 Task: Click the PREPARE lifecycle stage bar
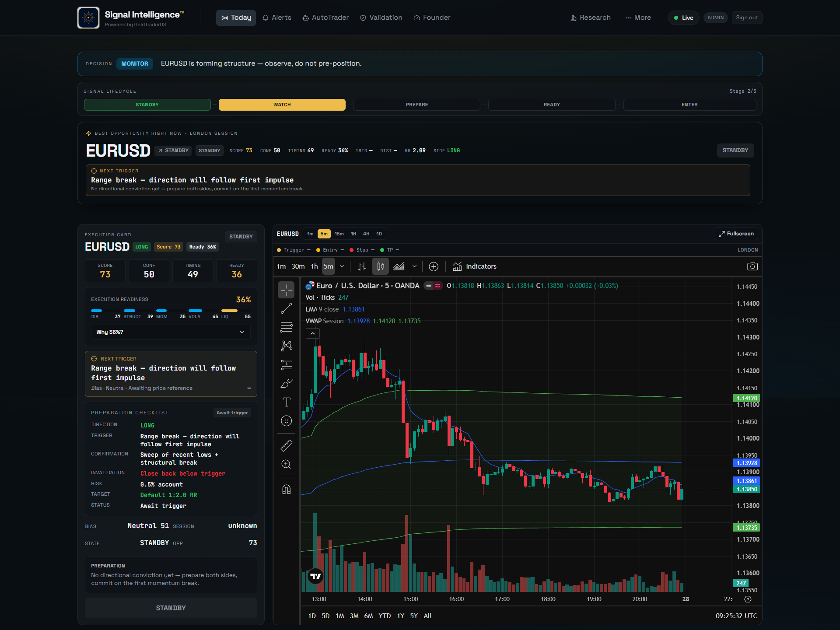tap(417, 105)
